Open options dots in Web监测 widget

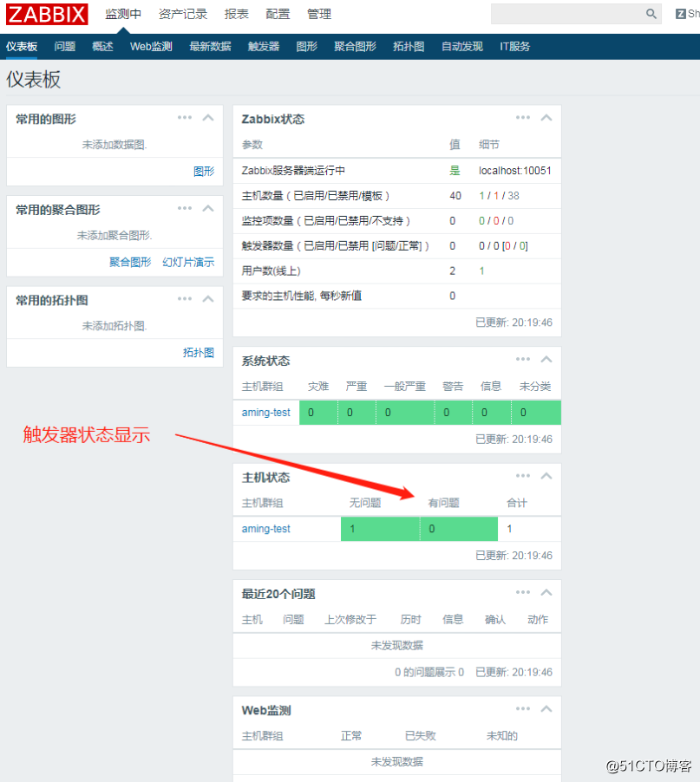click(x=523, y=708)
